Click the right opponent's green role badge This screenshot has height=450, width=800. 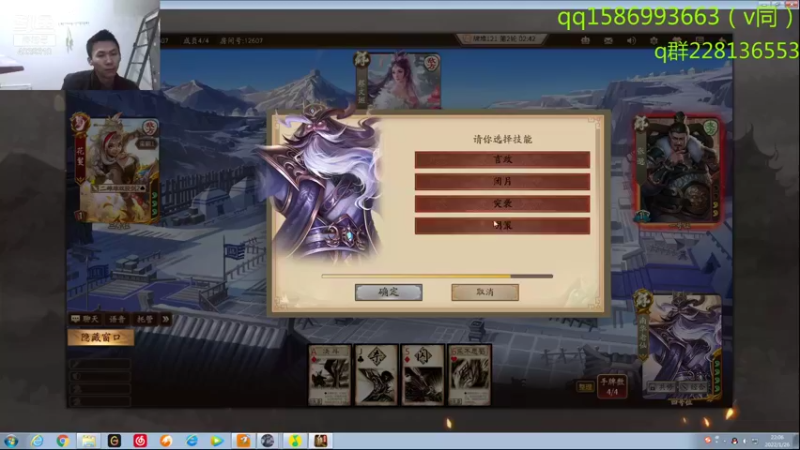point(711,127)
